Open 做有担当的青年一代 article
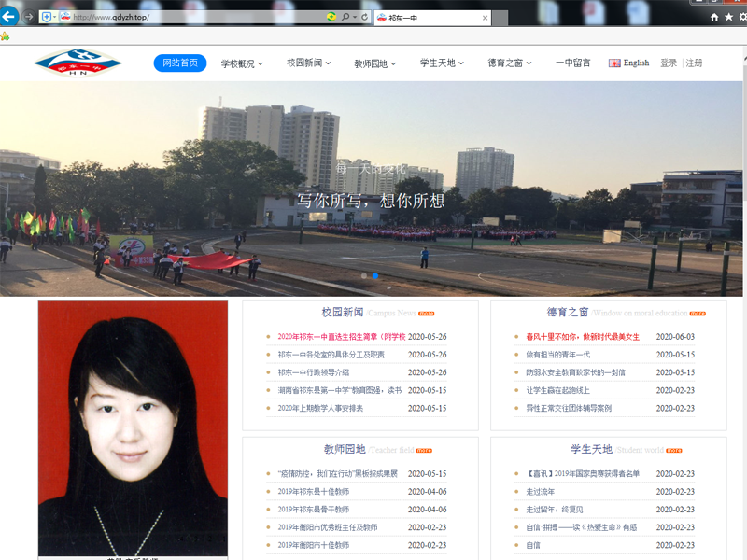747x560 pixels. point(557,355)
